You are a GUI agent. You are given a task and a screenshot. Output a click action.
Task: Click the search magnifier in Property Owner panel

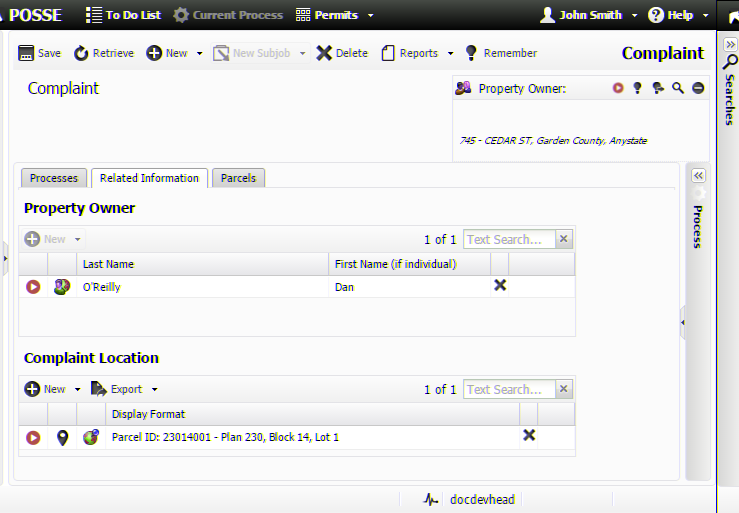(x=678, y=88)
